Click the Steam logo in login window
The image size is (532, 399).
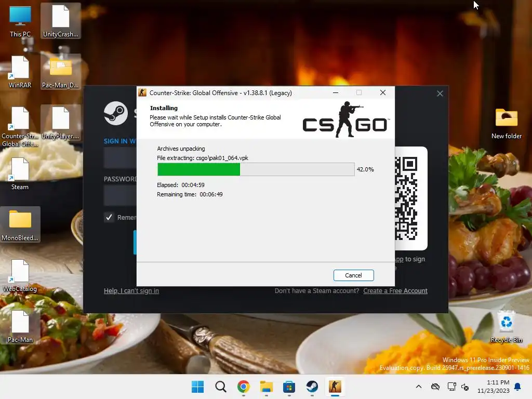pyautogui.click(x=116, y=113)
